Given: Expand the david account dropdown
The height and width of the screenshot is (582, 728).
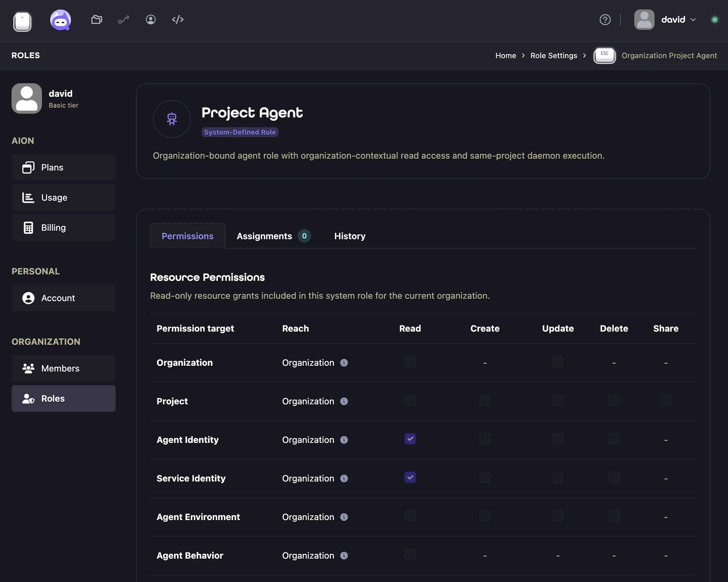Looking at the screenshot, I should coord(693,20).
